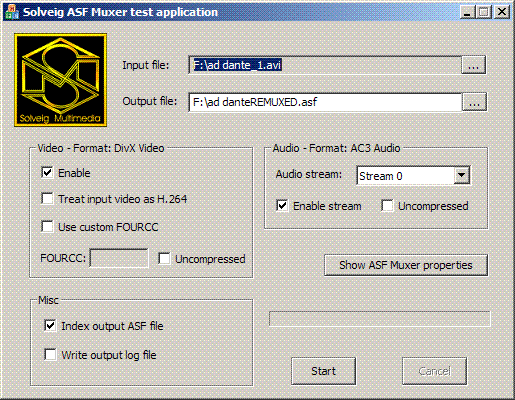Start the remuxing process
The image size is (515, 400).
point(323,371)
